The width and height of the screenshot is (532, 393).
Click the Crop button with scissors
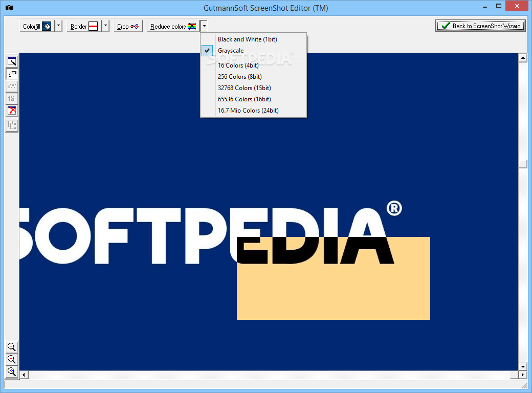click(x=127, y=26)
